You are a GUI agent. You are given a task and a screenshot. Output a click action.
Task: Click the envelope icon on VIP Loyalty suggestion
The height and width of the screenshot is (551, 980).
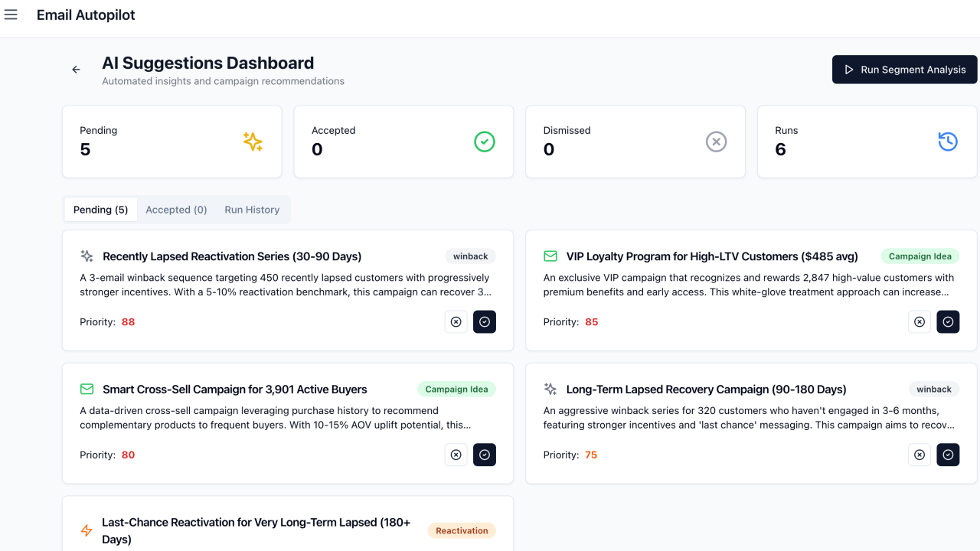click(x=549, y=256)
